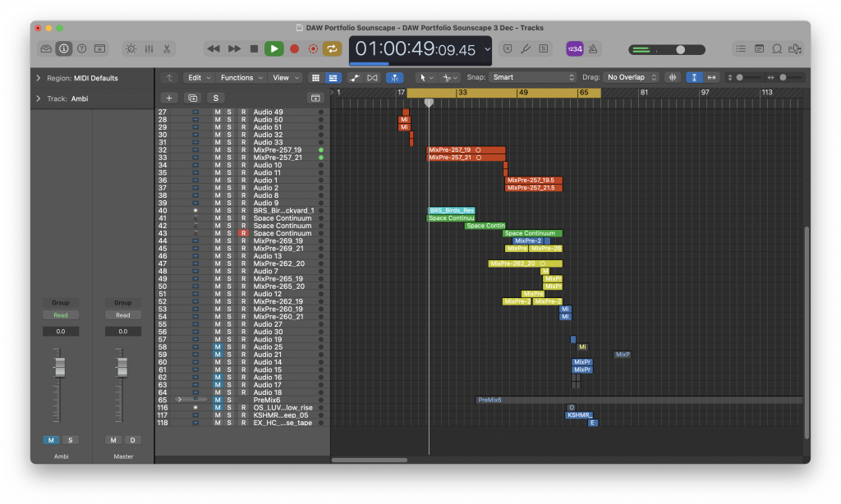Image resolution: width=841 pixels, height=504 pixels.
Task: Open the Mixer faders icon
Action: pos(149,48)
